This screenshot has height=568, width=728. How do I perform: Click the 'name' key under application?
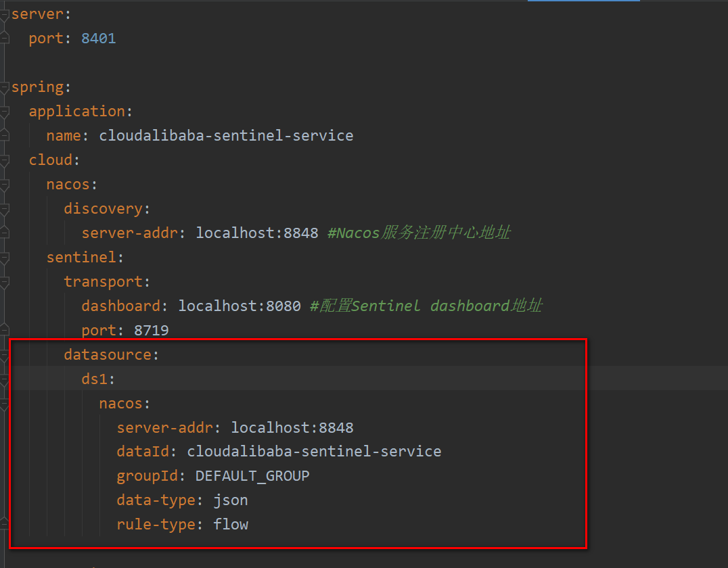click(x=64, y=136)
